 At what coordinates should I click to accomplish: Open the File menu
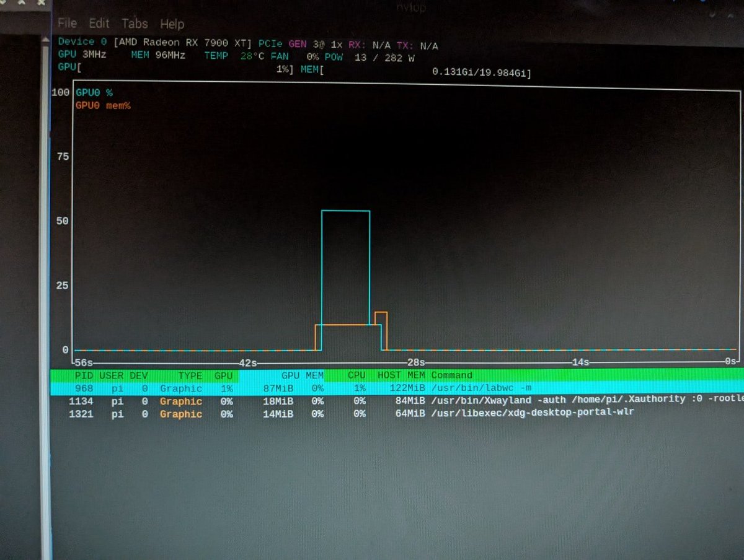(67, 24)
